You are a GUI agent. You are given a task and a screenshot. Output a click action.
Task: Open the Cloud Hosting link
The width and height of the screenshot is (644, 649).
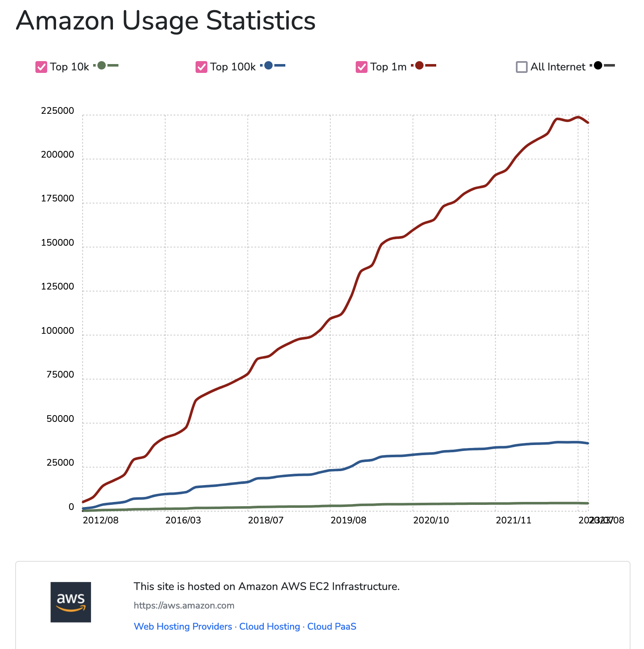[269, 627]
